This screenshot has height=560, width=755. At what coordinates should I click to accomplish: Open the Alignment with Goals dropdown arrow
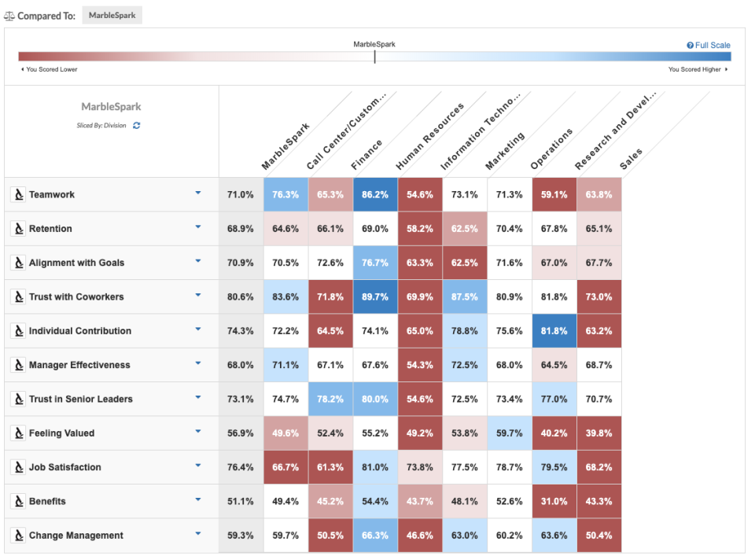198,262
